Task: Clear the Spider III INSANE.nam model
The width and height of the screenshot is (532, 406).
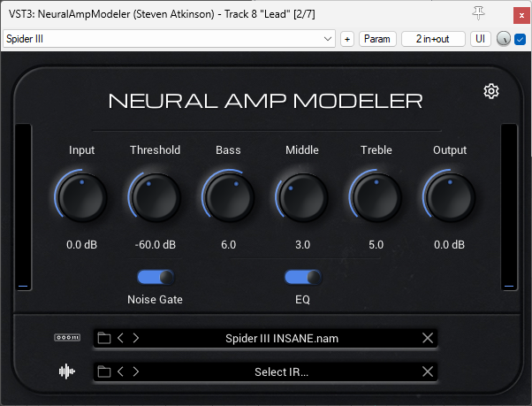Action: [428, 338]
